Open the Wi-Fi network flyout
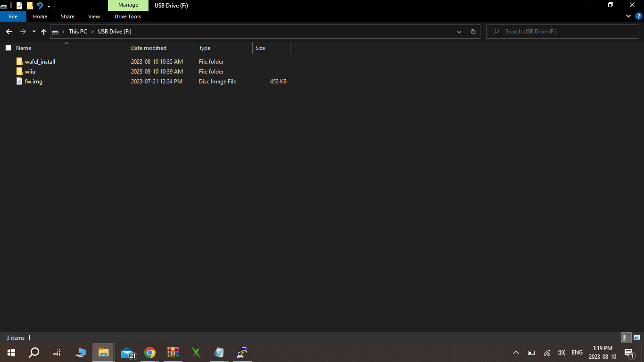The image size is (644, 362). (x=547, y=353)
